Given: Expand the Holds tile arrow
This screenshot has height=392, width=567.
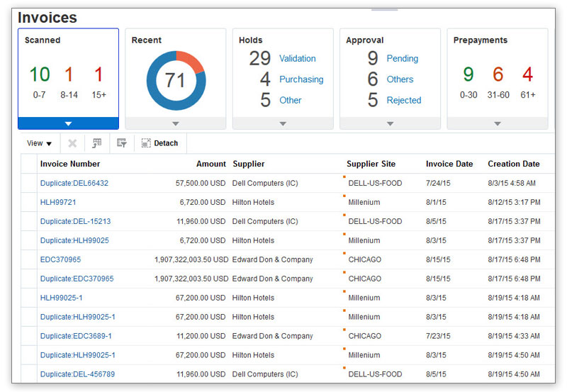Looking at the screenshot, I should [283, 123].
